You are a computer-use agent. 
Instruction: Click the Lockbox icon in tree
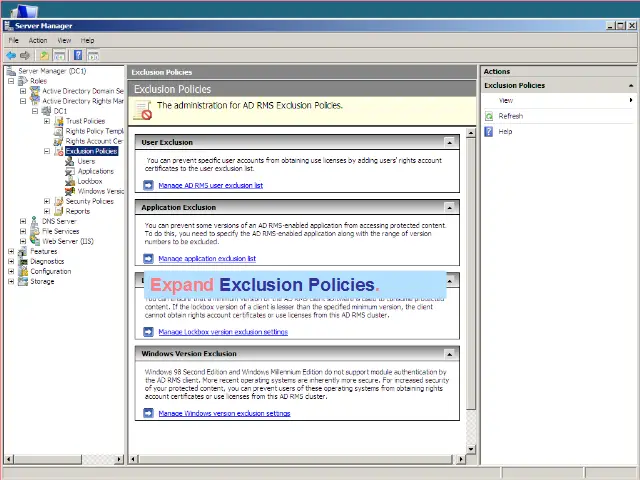[x=70, y=181]
